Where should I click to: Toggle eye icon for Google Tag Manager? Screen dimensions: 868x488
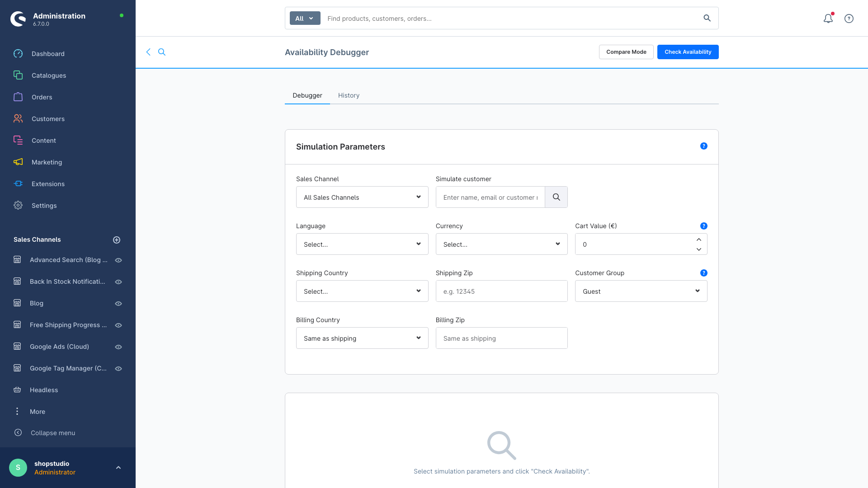click(x=118, y=369)
